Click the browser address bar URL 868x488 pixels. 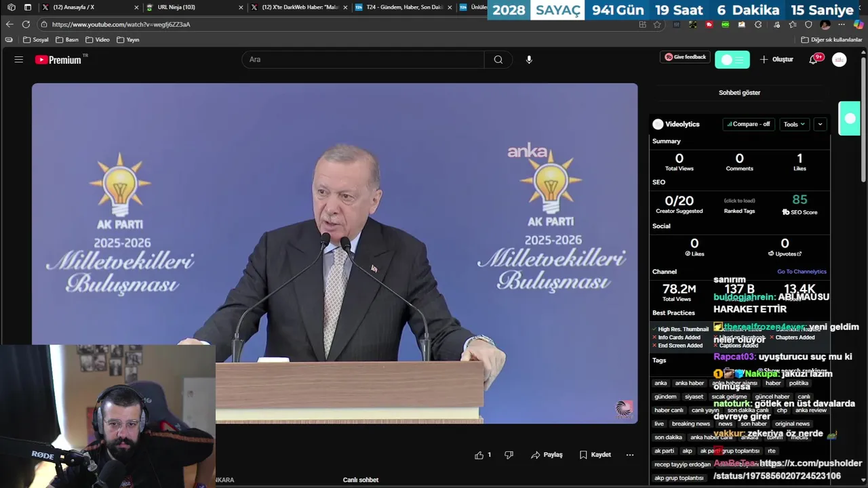121,24
